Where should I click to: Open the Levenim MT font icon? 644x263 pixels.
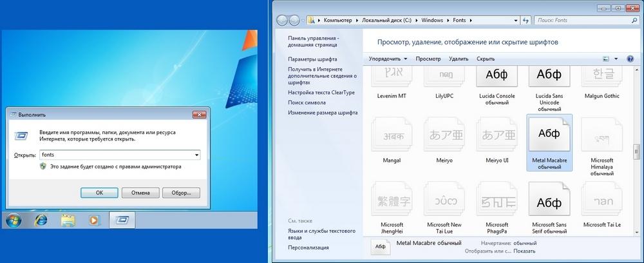coord(392,77)
